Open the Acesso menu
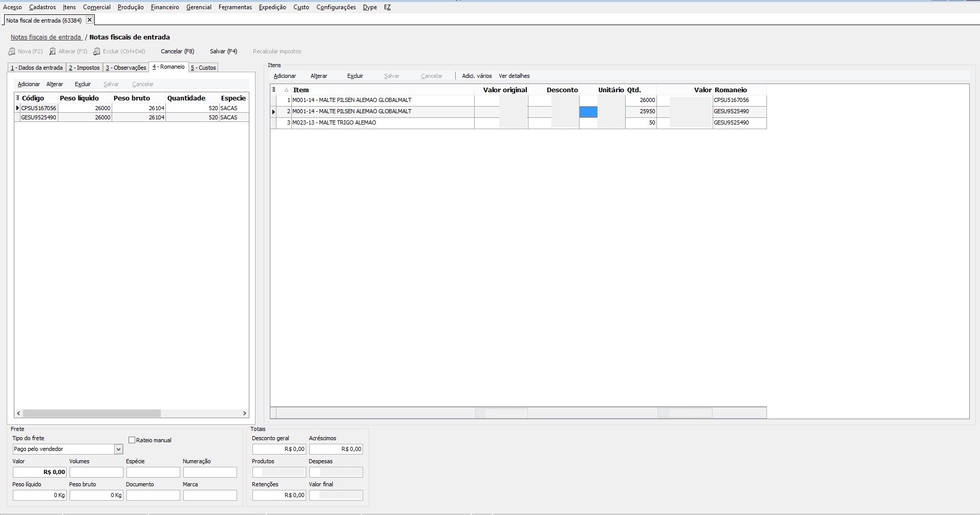This screenshot has height=515, width=980. [x=13, y=7]
